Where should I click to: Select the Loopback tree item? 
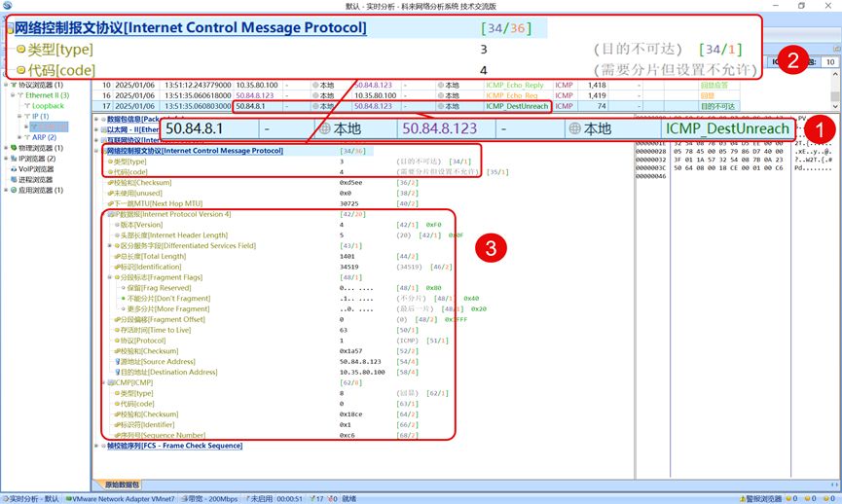[x=48, y=106]
